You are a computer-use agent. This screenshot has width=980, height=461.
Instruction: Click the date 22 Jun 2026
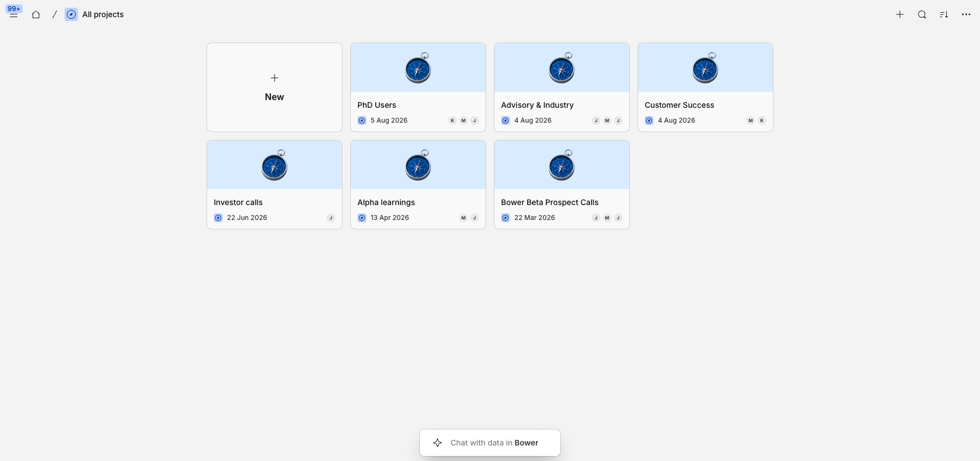(247, 218)
